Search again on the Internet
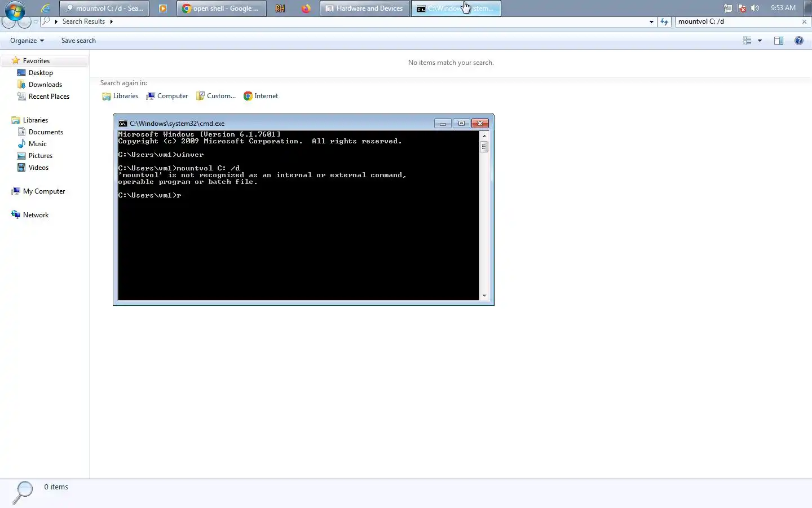 [x=261, y=96]
